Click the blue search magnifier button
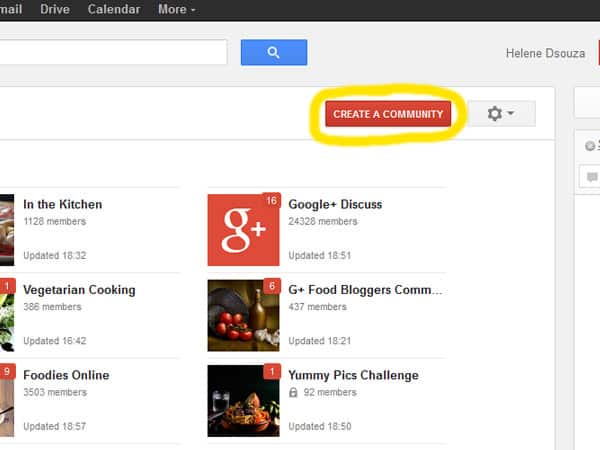 274,52
